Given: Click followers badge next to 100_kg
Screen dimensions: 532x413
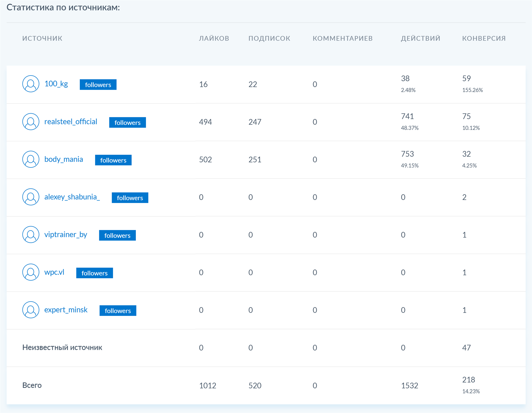Looking at the screenshot, I should pos(98,85).
